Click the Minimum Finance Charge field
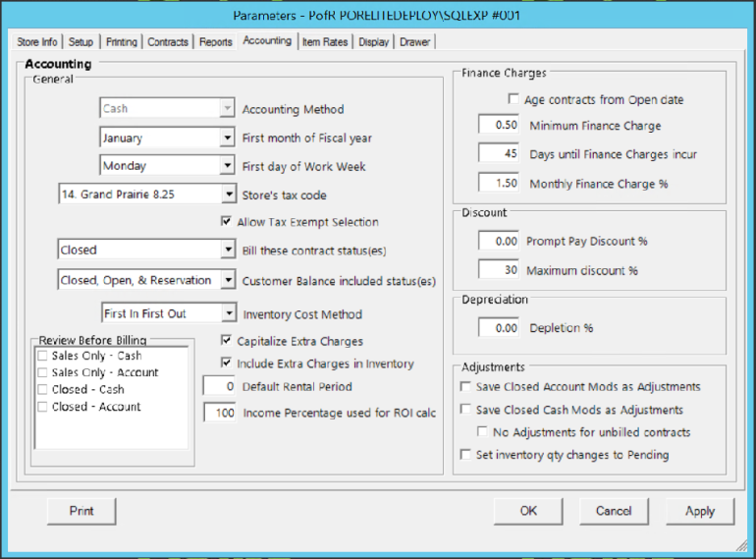This screenshot has width=756, height=559. pos(499,125)
